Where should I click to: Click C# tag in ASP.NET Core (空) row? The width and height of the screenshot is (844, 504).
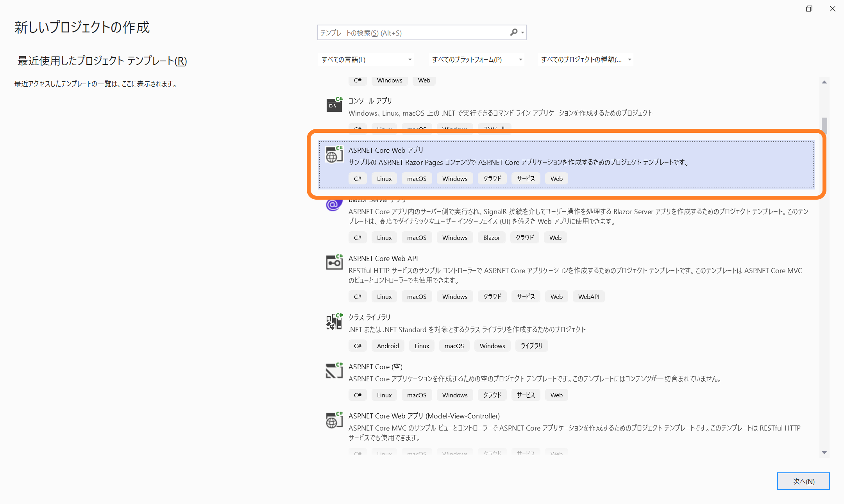point(358,395)
